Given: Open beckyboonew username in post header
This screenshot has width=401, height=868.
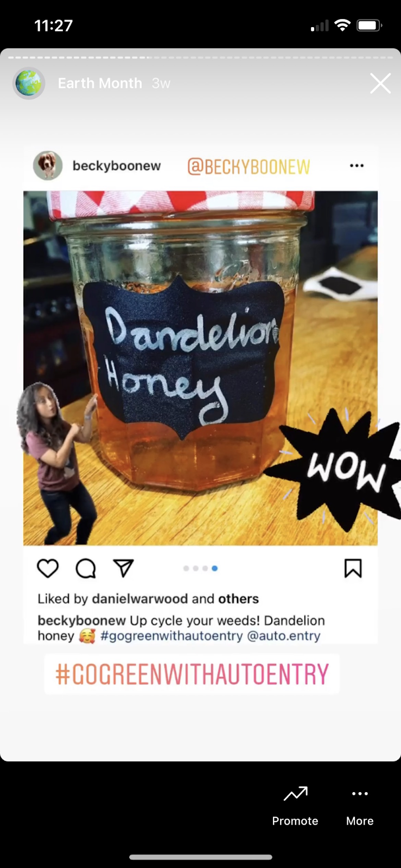Looking at the screenshot, I should (x=117, y=165).
